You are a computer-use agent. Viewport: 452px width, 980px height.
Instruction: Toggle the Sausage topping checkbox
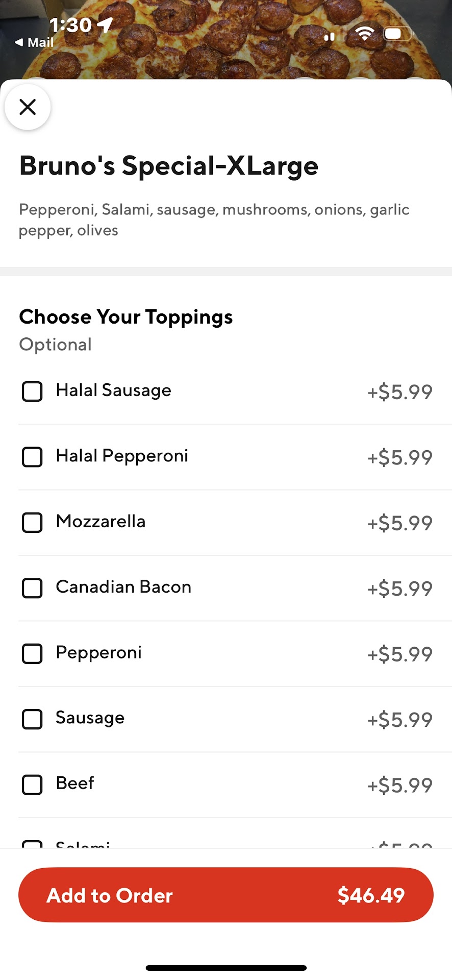tap(32, 719)
